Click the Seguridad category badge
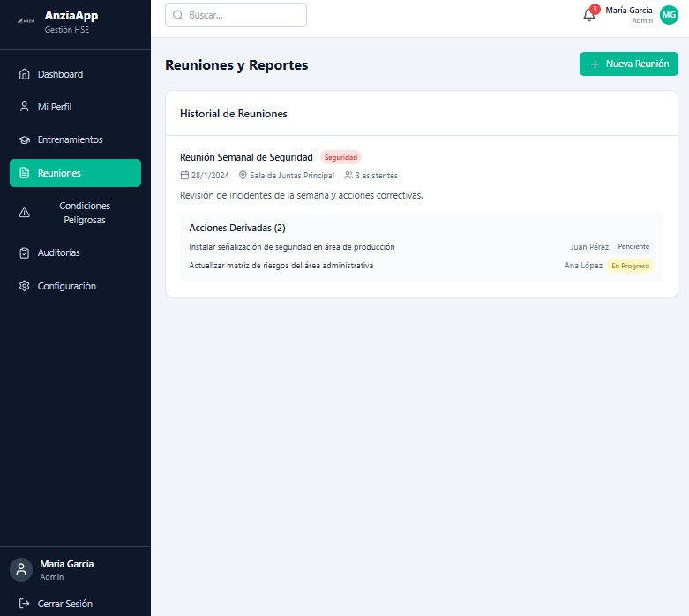This screenshot has height=616, width=689. point(341,157)
